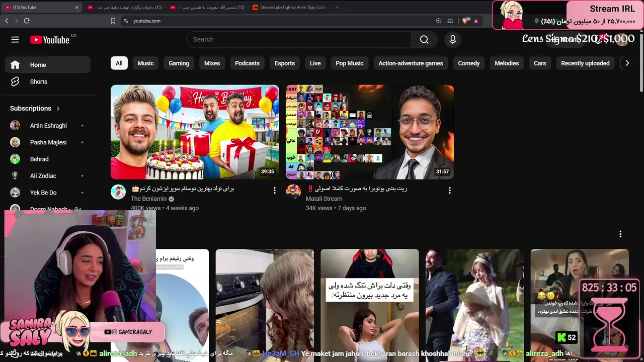Open the gamer in red chair Short

[x=370, y=305]
